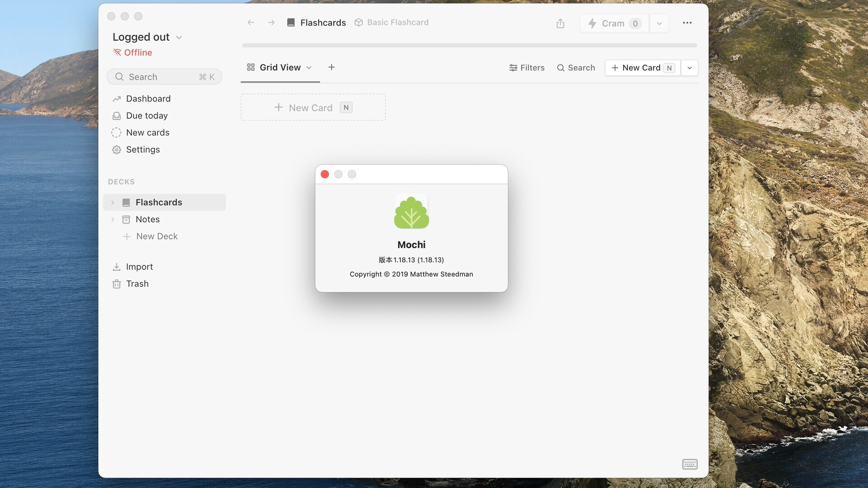Open the three-dot more menu
This screenshot has height=488, width=868.
click(x=687, y=23)
